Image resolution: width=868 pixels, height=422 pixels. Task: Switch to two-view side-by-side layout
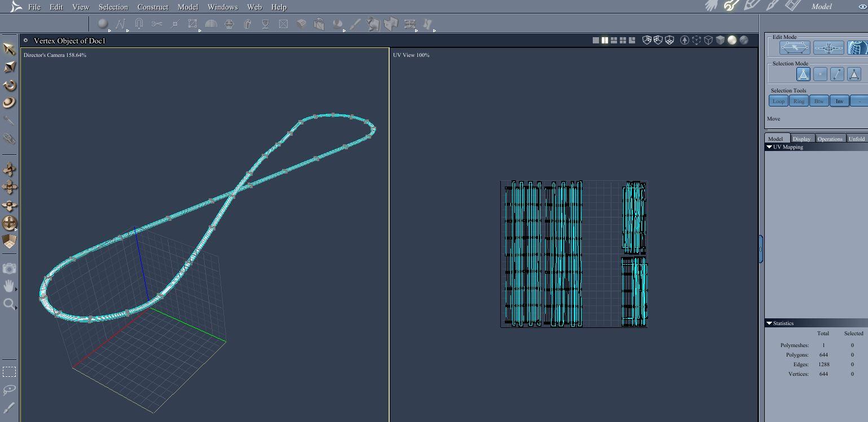(605, 40)
